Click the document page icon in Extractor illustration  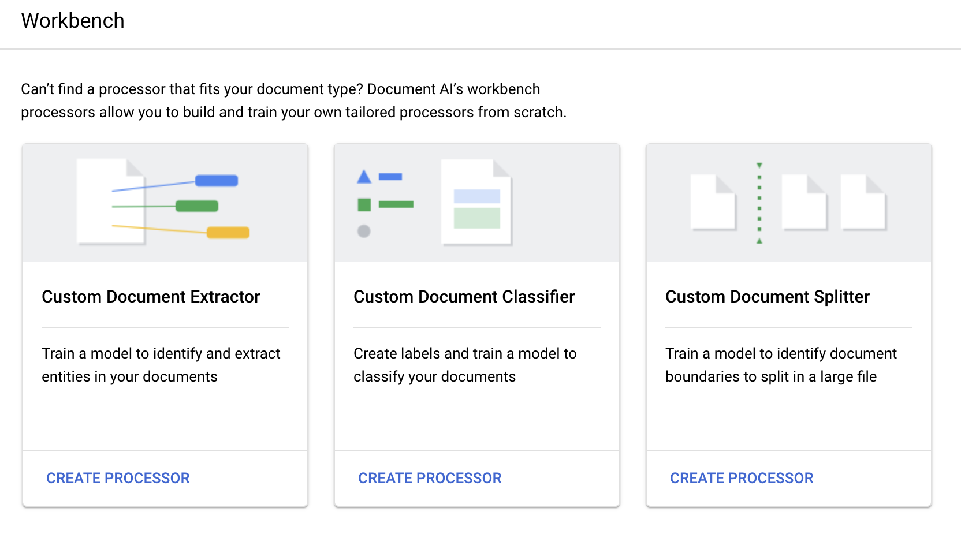110,202
